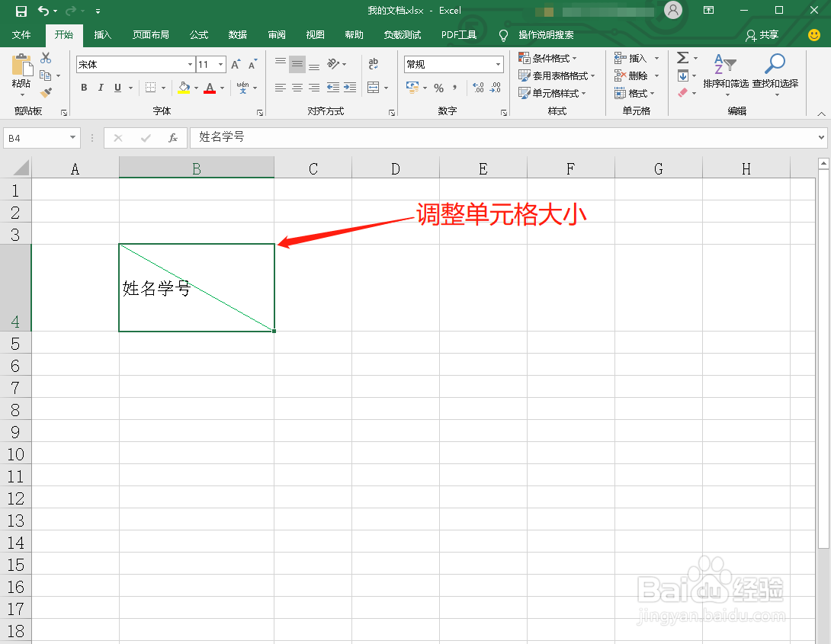This screenshot has width=831, height=644.
Task: Click the text orientation icon
Action: click(x=333, y=65)
